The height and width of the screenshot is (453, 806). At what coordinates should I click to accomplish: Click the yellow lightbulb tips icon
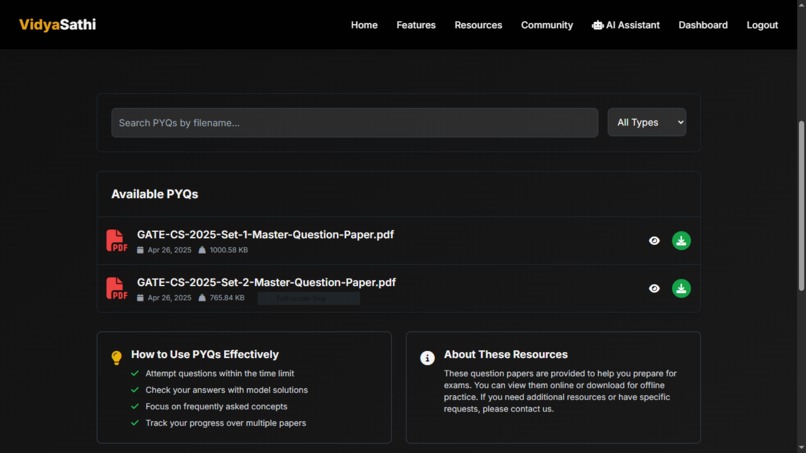(117, 357)
